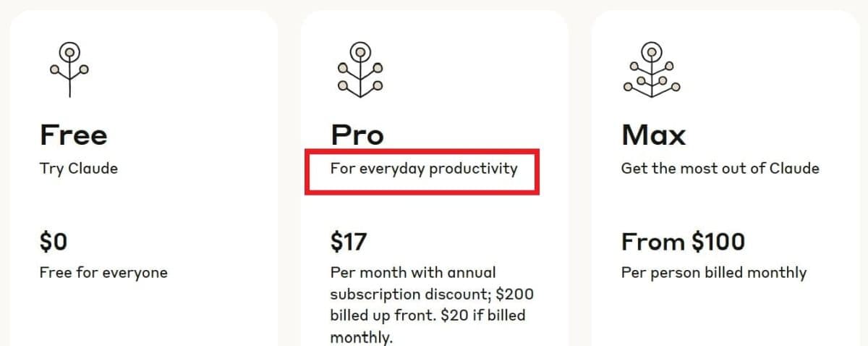Click the Pro plan branching plant icon
Viewport: 868px width, 346px height.
(359, 69)
